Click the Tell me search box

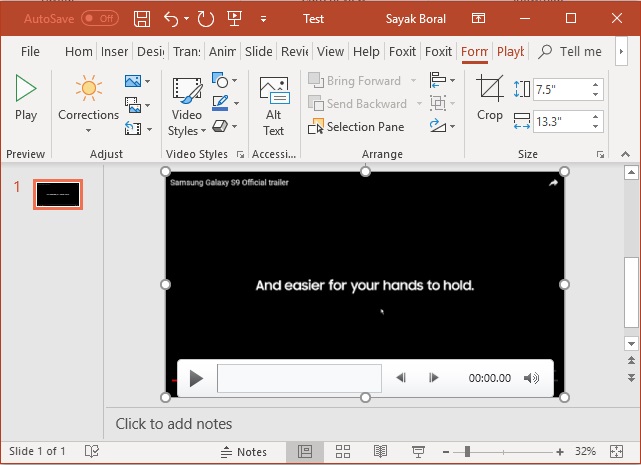pos(571,52)
